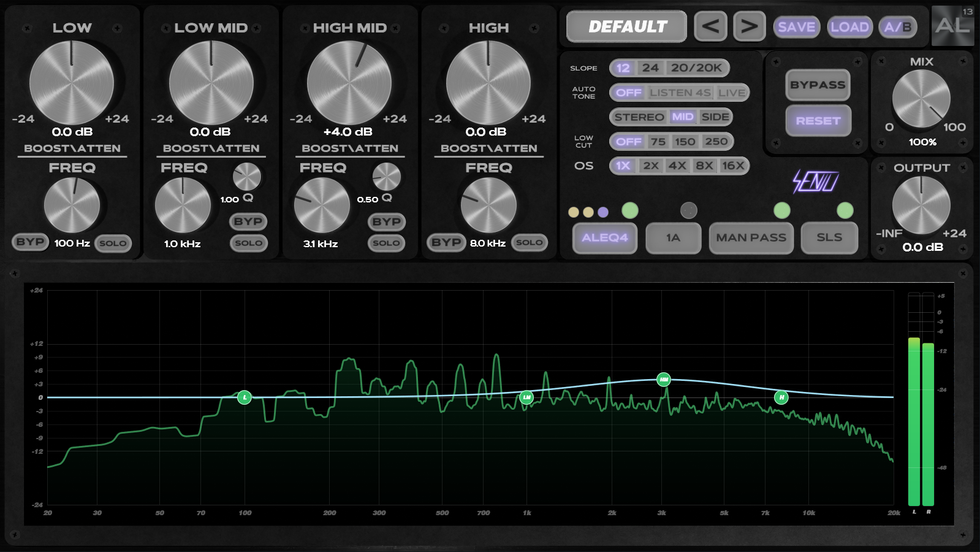Click the Output gain knob
The width and height of the screenshot is (980, 552).
(x=921, y=205)
